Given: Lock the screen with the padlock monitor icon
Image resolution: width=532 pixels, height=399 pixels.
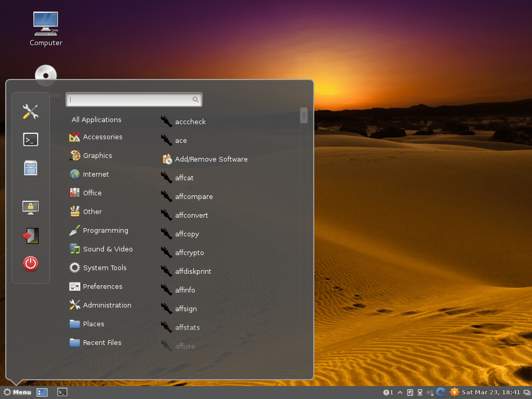Looking at the screenshot, I should tap(31, 207).
